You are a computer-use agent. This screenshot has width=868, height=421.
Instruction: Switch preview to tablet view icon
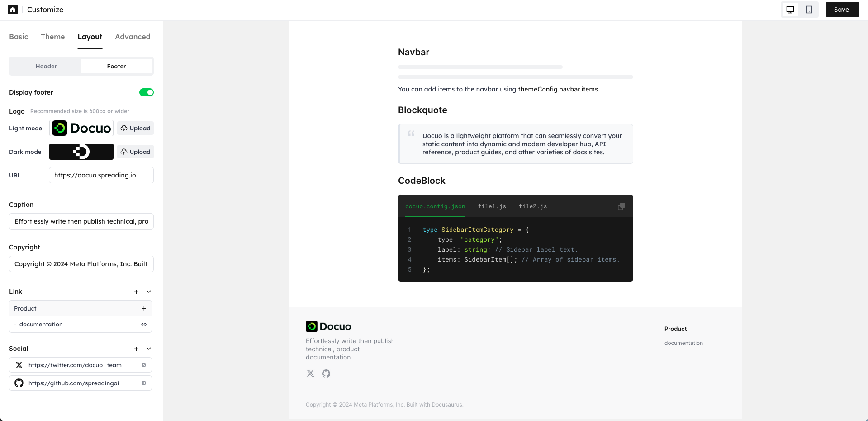point(809,10)
